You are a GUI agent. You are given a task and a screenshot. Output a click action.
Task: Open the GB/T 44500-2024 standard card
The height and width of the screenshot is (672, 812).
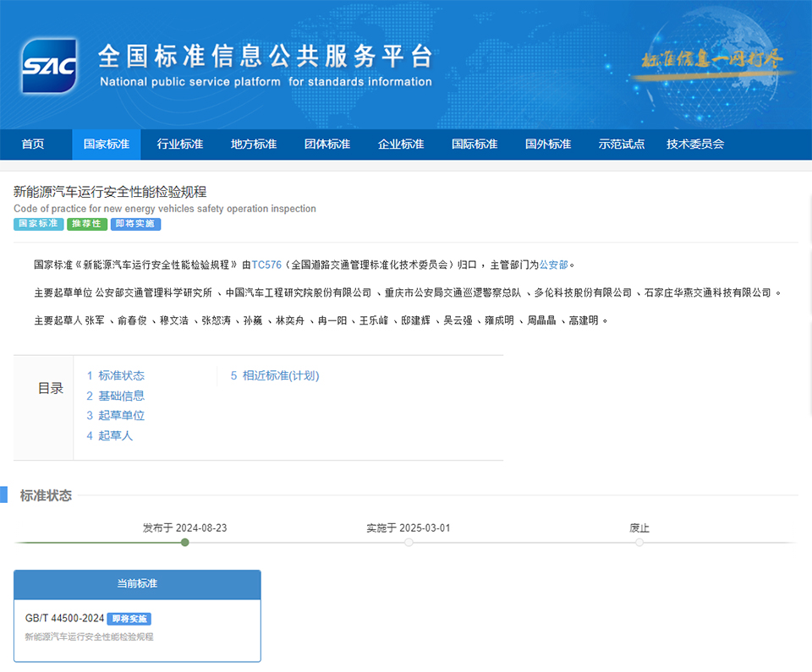tap(137, 627)
